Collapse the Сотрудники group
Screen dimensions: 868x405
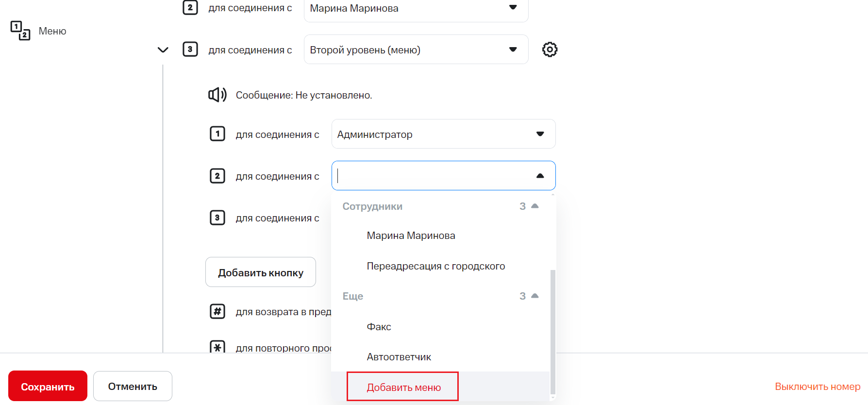coord(535,206)
